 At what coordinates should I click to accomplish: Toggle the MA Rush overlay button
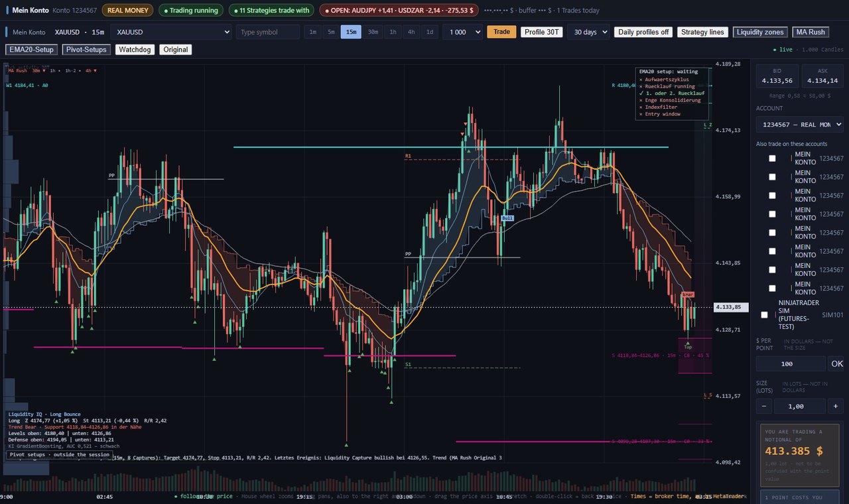coord(811,32)
